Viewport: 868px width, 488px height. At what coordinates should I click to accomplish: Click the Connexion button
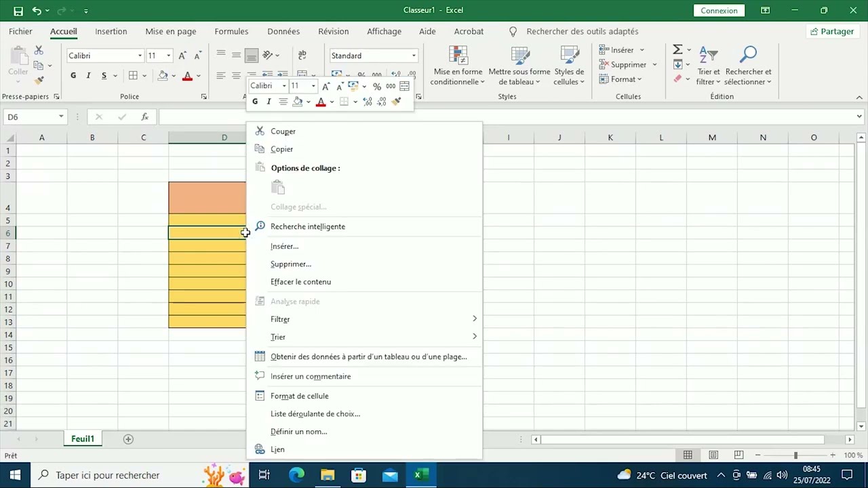coord(719,11)
